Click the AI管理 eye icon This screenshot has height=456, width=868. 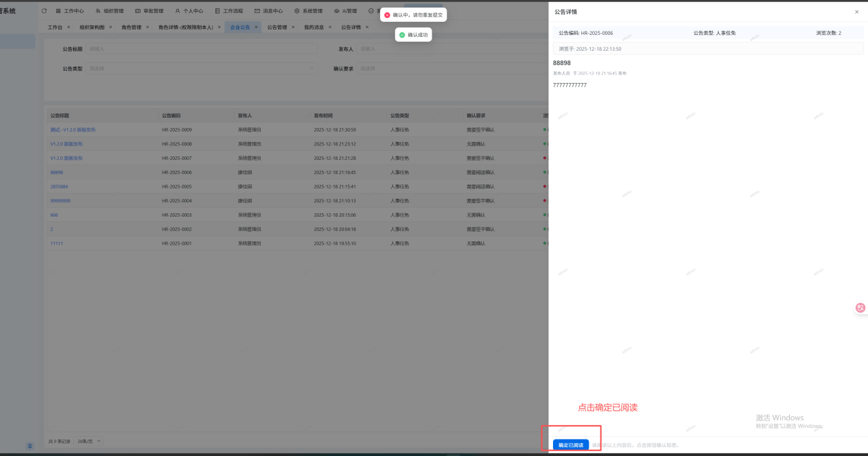coord(336,11)
